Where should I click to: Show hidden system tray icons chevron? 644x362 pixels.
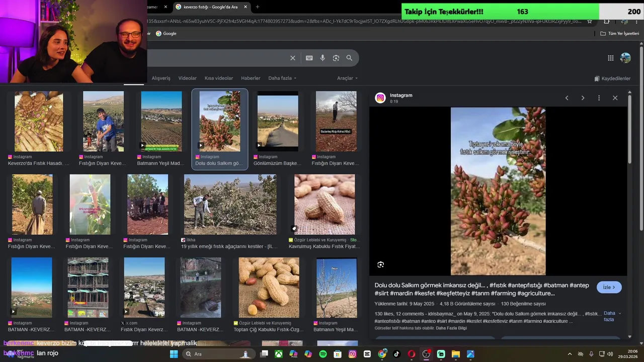pos(570,354)
